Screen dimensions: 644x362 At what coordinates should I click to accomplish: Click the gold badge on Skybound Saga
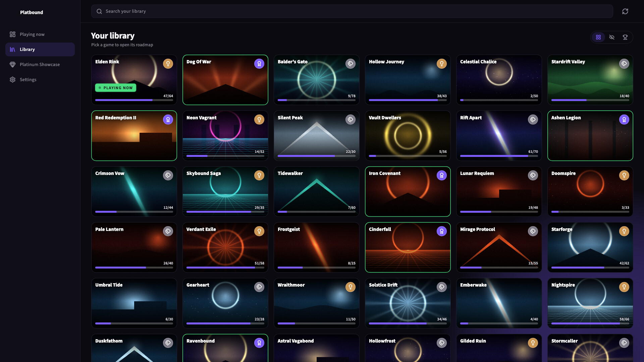(x=259, y=175)
